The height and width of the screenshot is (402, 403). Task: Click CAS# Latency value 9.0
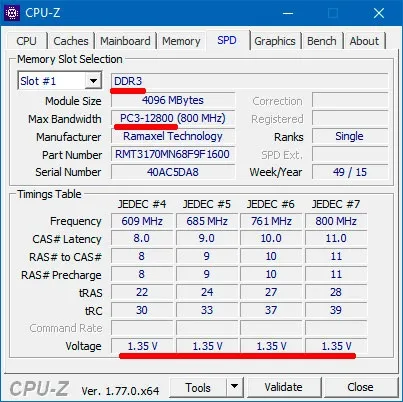point(207,238)
